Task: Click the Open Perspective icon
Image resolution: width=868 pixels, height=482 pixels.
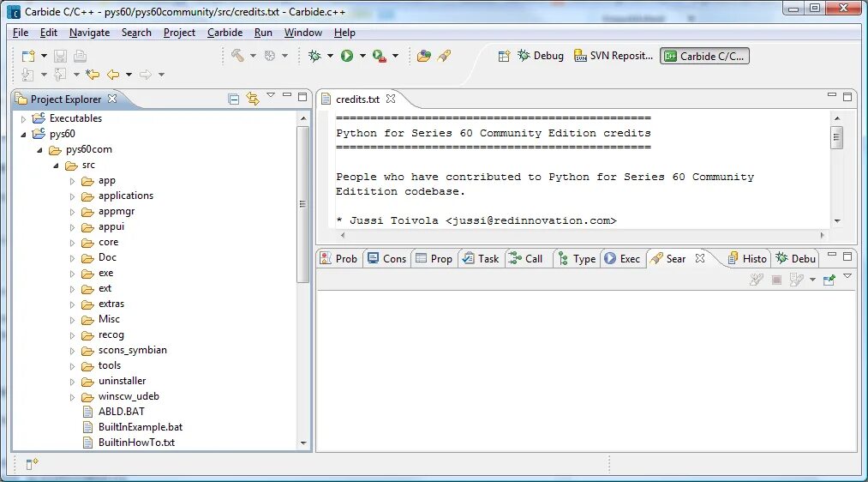Action: [x=504, y=56]
